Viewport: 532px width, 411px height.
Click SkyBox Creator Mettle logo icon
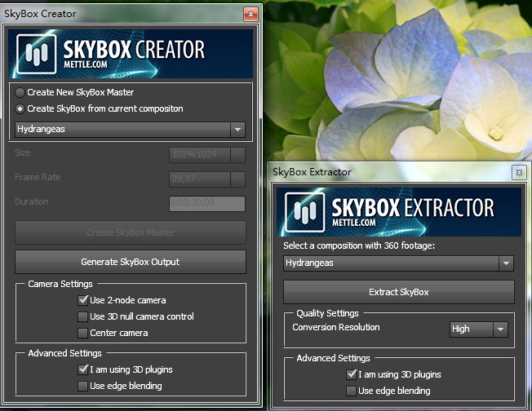[36, 54]
